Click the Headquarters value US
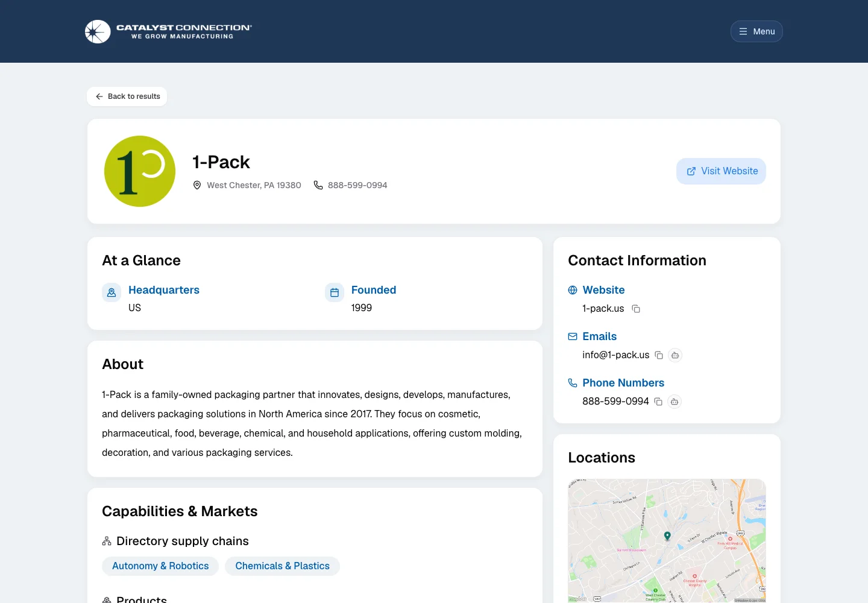Screen dimensions: 868x603 click(x=134, y=308)
